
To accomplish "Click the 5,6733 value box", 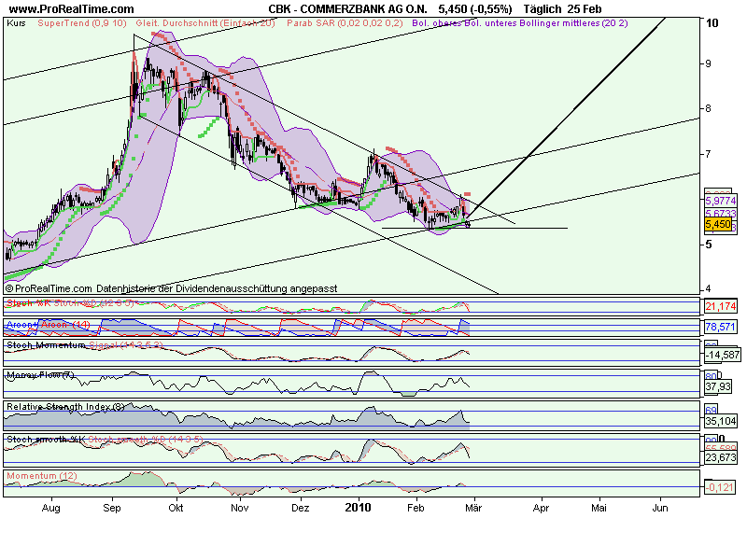I will pyautogui.click(x=721, y=214).
